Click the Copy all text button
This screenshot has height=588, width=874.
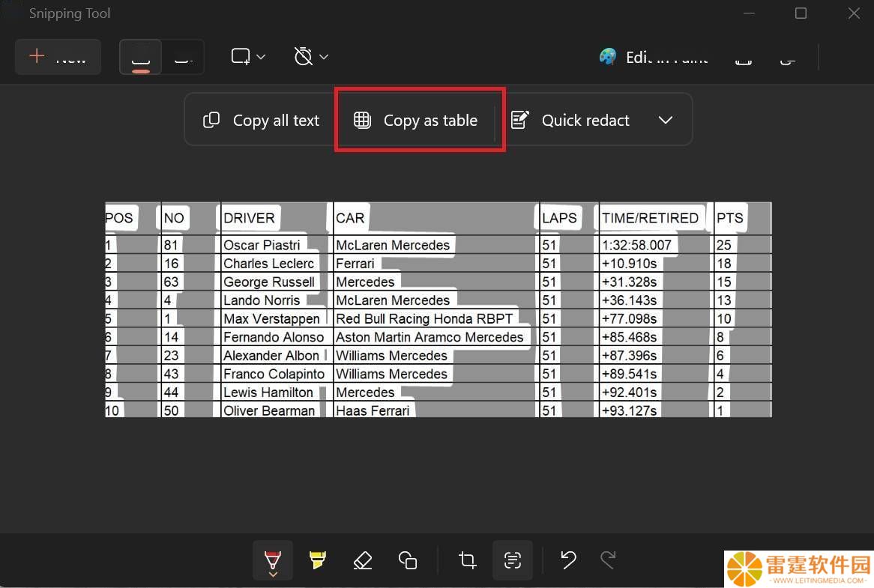pos(261,120)
